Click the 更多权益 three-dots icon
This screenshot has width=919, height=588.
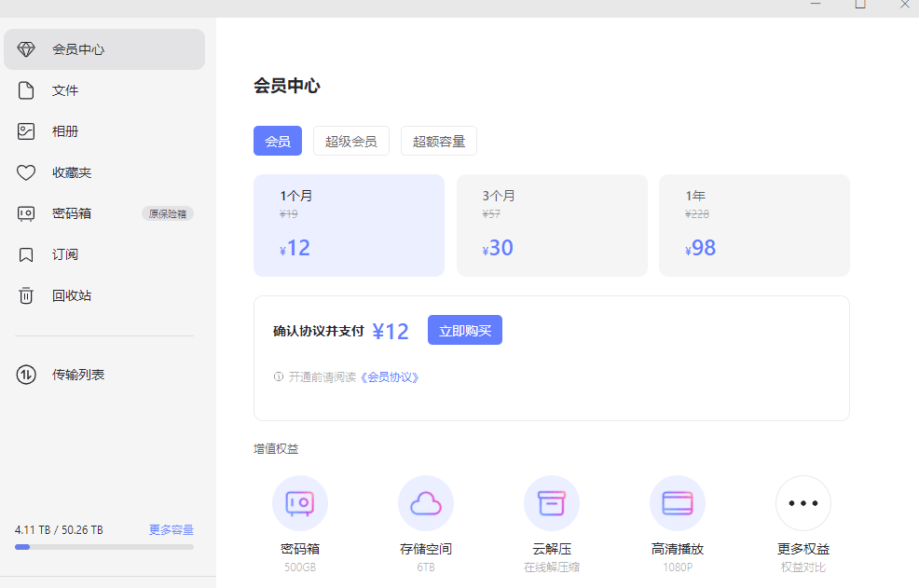coord(802,503)
